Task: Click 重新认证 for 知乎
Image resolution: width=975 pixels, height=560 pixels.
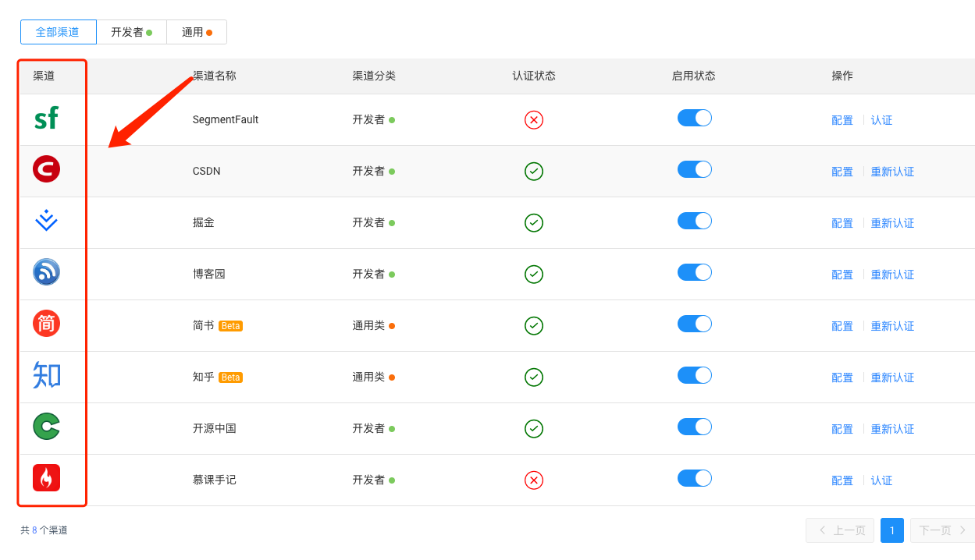Action: (893, 377)
